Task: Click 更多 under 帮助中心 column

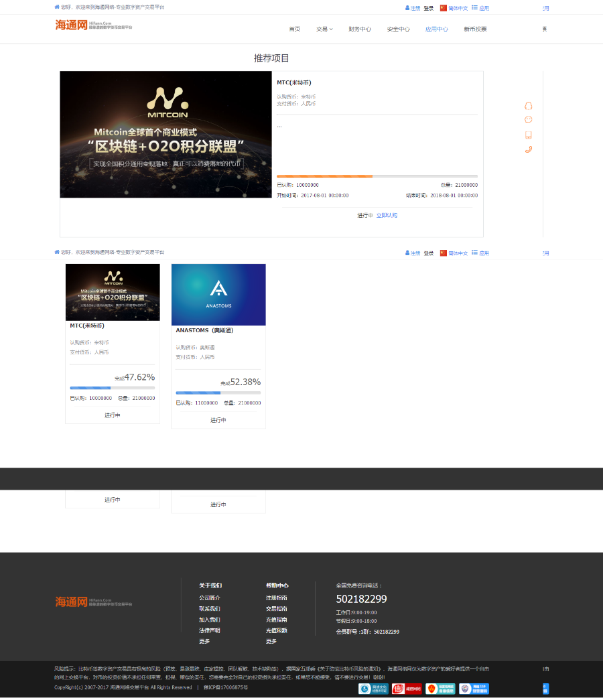Action: click(x=271, y=642)
